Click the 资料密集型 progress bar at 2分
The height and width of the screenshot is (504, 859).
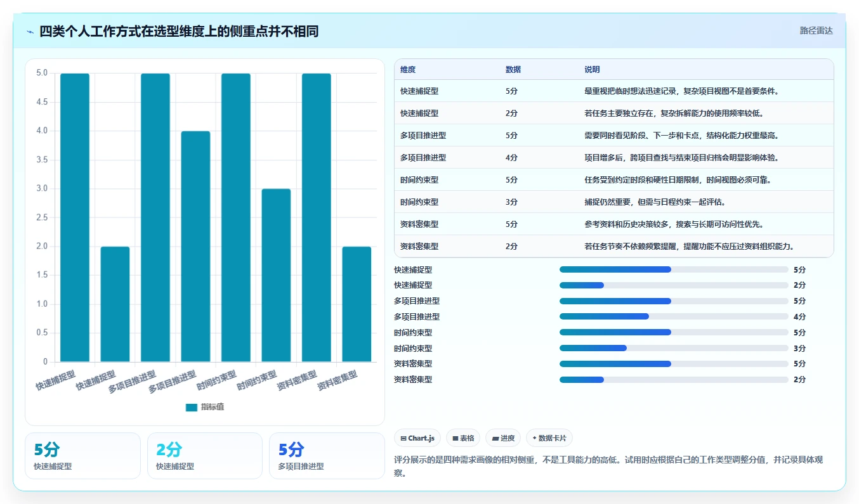coord(674,379)
